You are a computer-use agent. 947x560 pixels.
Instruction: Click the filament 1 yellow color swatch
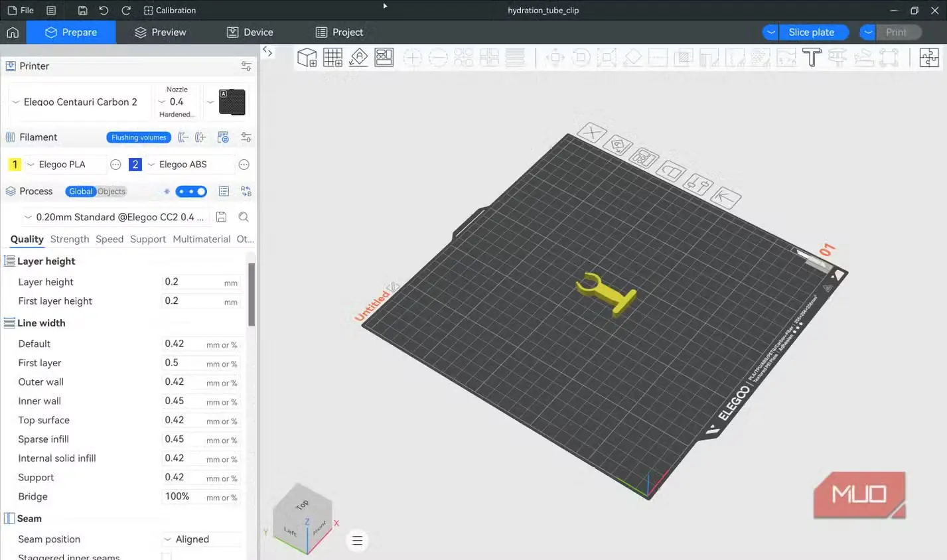(15, 165)
